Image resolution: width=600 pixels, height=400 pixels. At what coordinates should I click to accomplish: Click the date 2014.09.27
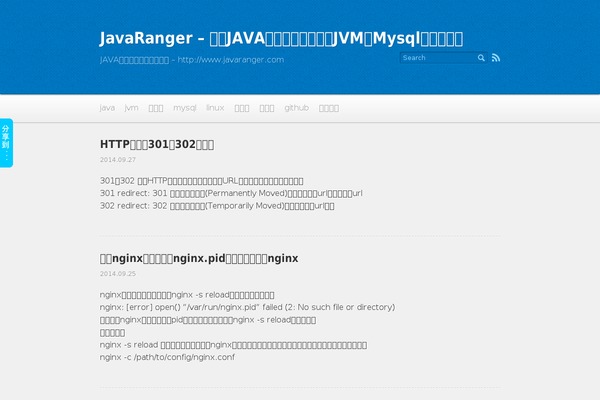point(118,160)
